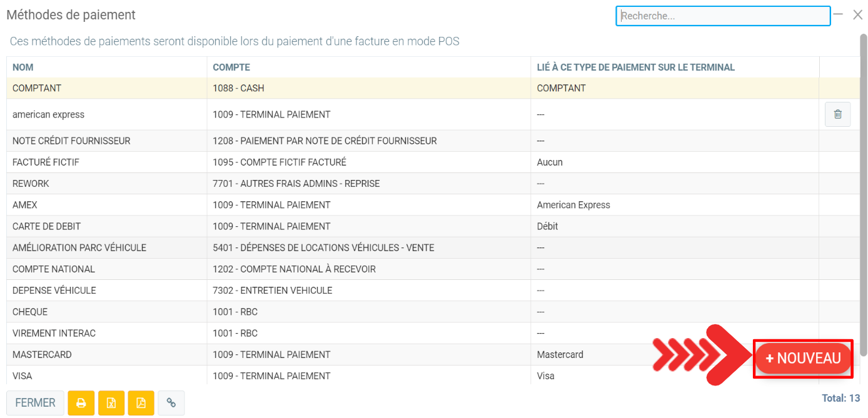Export the list as PDF

pyautogui.click(x=141, y=403)
